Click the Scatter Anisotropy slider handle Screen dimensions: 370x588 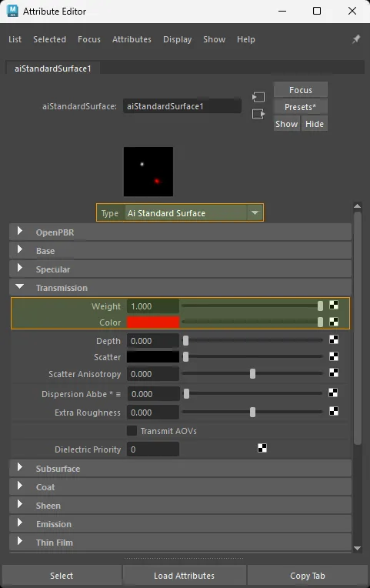(252, 373)
